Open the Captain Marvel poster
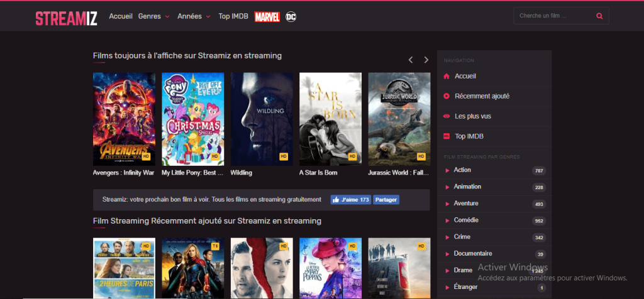 (192, 268)
